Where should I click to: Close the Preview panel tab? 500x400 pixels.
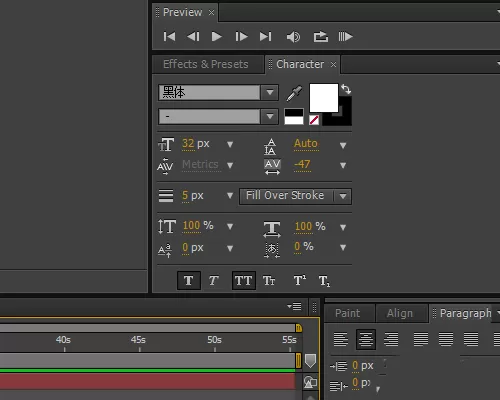click(x=211, y=12)
